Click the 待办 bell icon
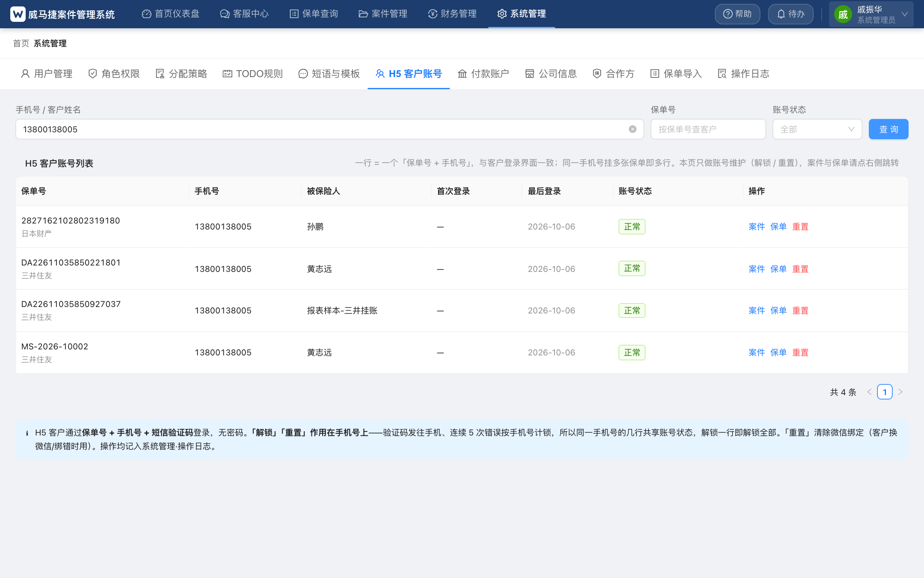 click(x=781, y=14)
